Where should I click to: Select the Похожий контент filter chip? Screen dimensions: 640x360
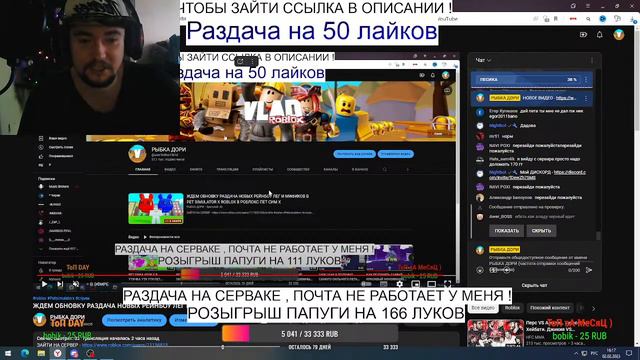coord(550,308)
